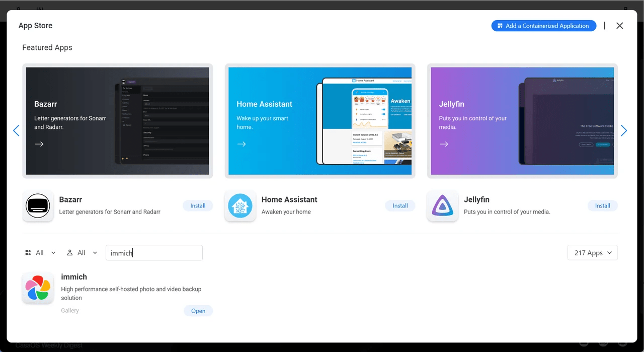The image size is (644, 352).
Task: Add a Containerized Application
Action: pos(543,26)
